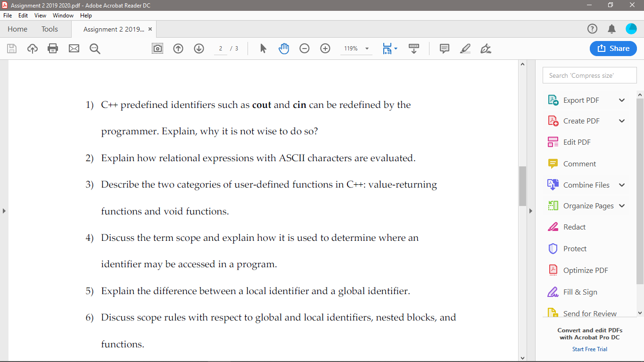
Task: Open the Redact tool
Action: tap(573, 227)
